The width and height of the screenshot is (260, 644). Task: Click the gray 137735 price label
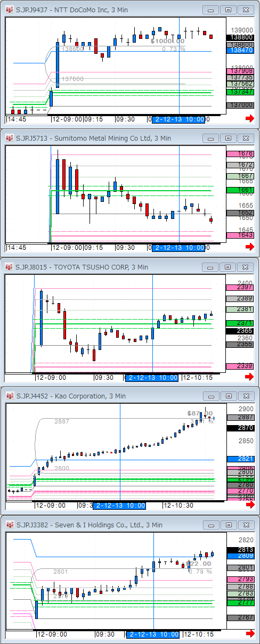(x=240, y=77)
